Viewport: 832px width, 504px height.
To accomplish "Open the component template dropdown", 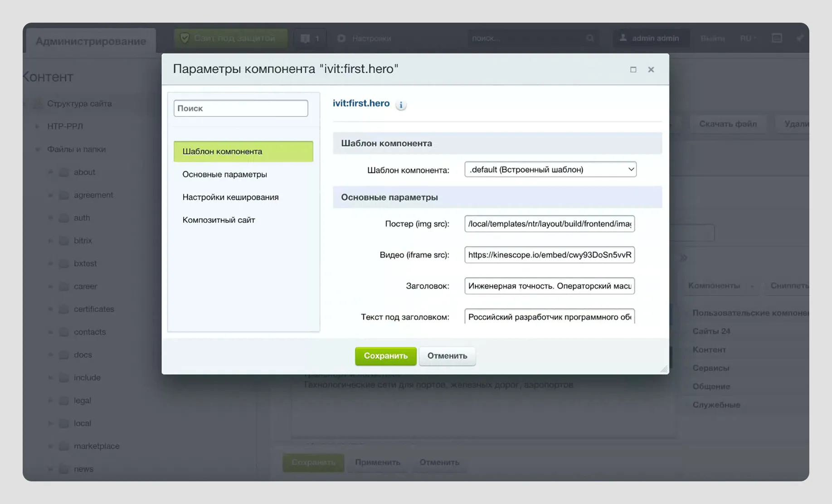I will (550, 170).
